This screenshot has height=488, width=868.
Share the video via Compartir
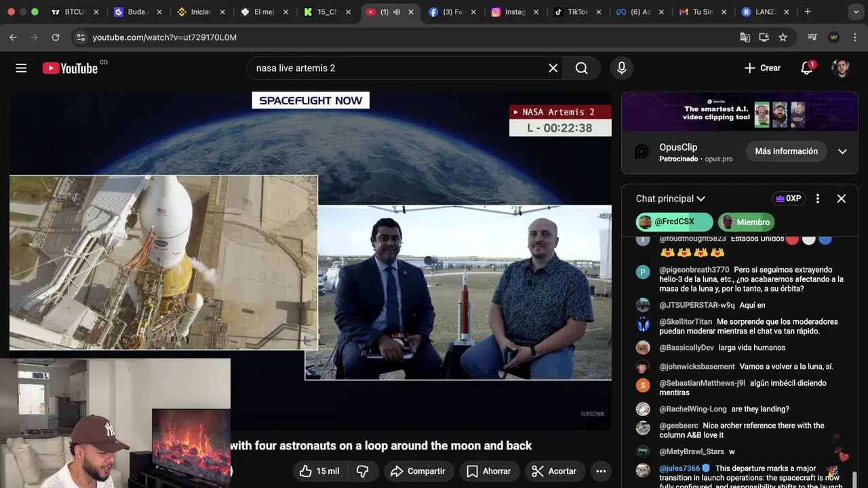418,471
